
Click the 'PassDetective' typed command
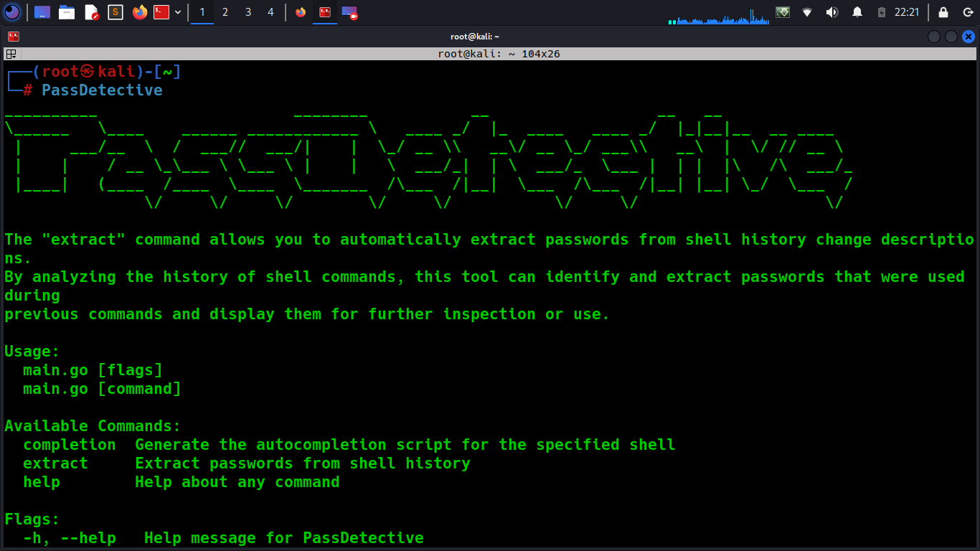102,90
